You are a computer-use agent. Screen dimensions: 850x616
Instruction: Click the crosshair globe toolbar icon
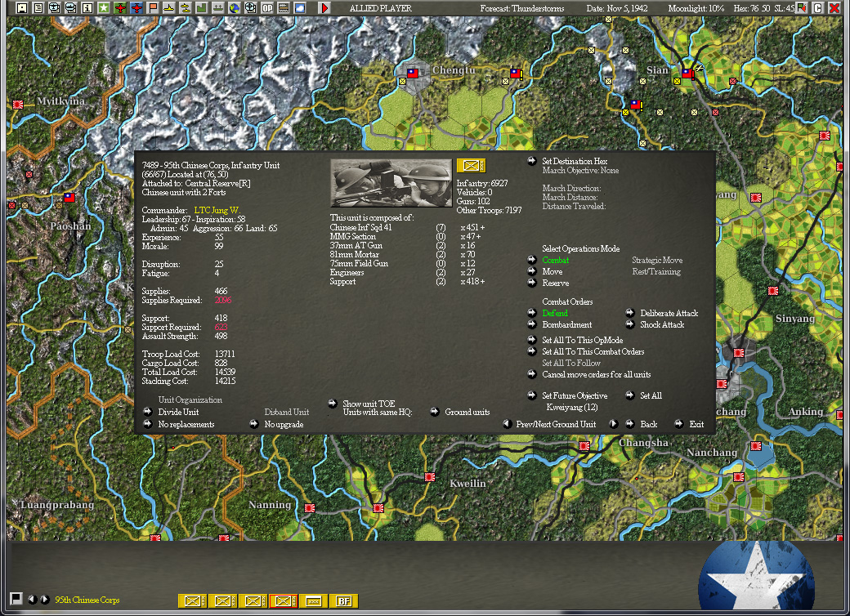click(x=250, y=7)
